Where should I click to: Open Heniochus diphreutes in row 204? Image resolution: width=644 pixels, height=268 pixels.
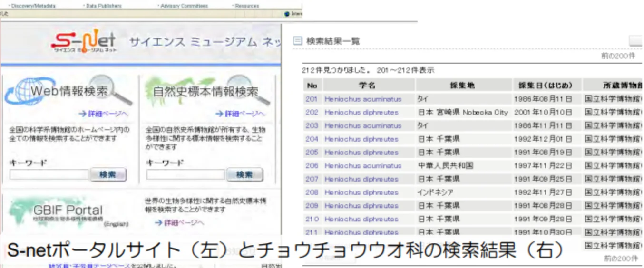point(361,139)
